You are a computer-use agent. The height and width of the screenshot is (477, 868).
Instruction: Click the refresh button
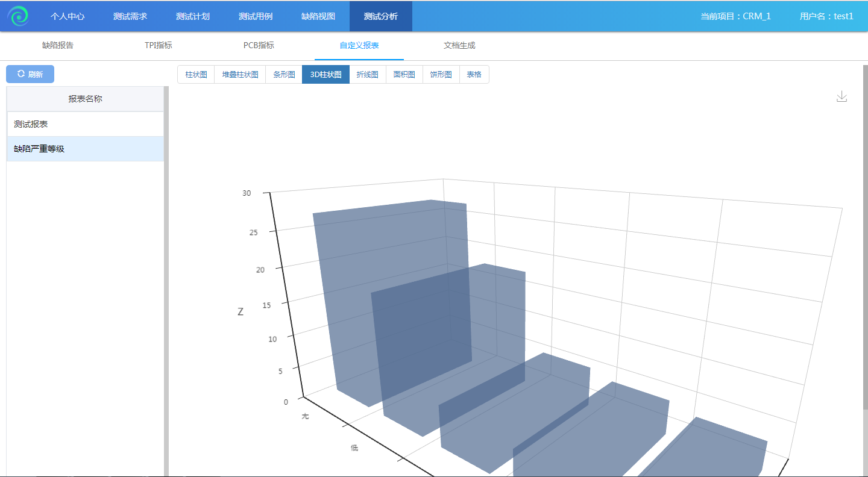click(x=30, y=74)
